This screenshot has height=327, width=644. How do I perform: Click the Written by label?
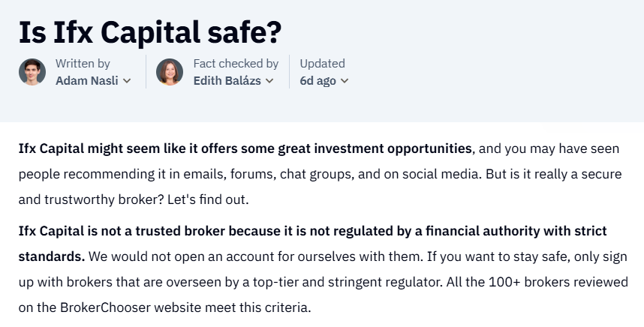83,64
